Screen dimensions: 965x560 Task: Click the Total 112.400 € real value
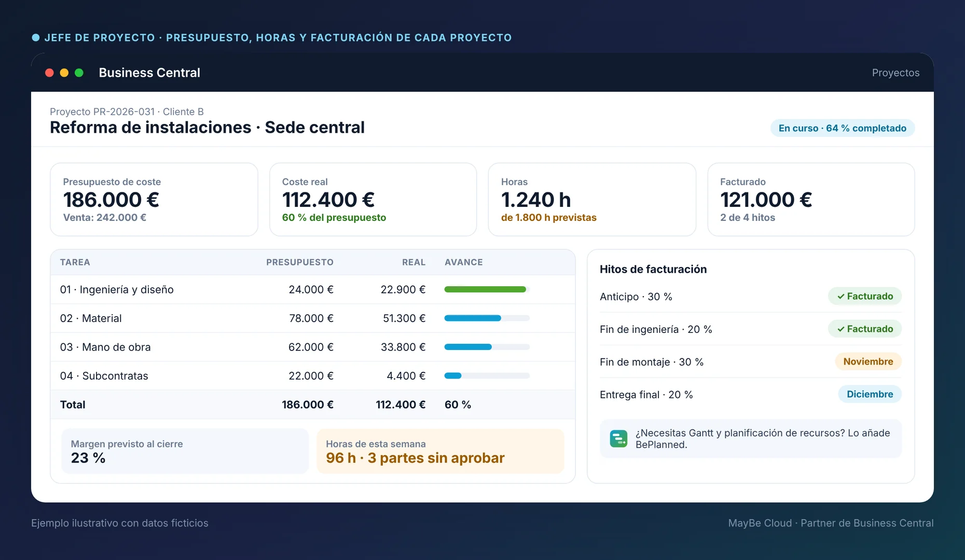pos(401,404)
